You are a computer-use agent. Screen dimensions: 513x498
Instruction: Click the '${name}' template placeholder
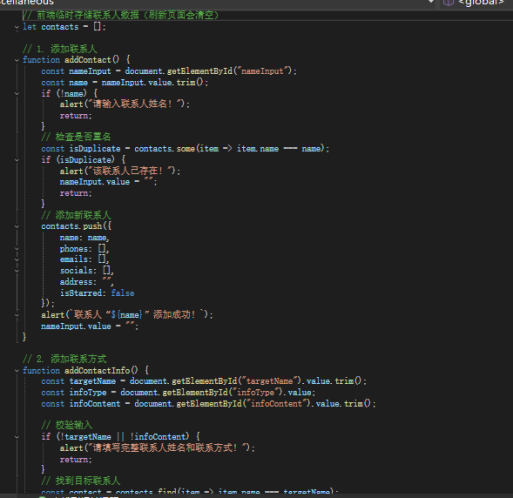tap(126, 315)
